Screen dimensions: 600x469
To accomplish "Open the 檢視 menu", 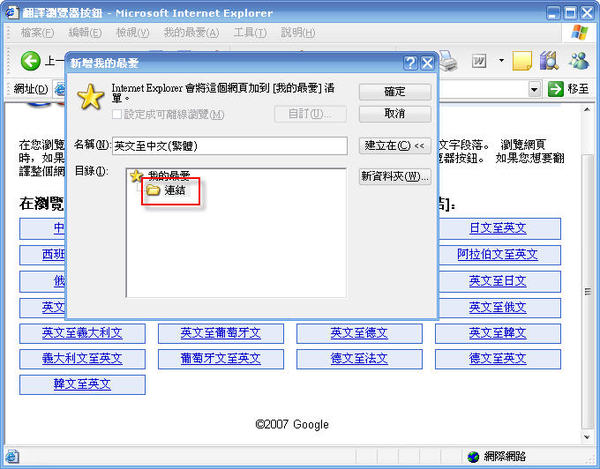I will coord(132,33).
